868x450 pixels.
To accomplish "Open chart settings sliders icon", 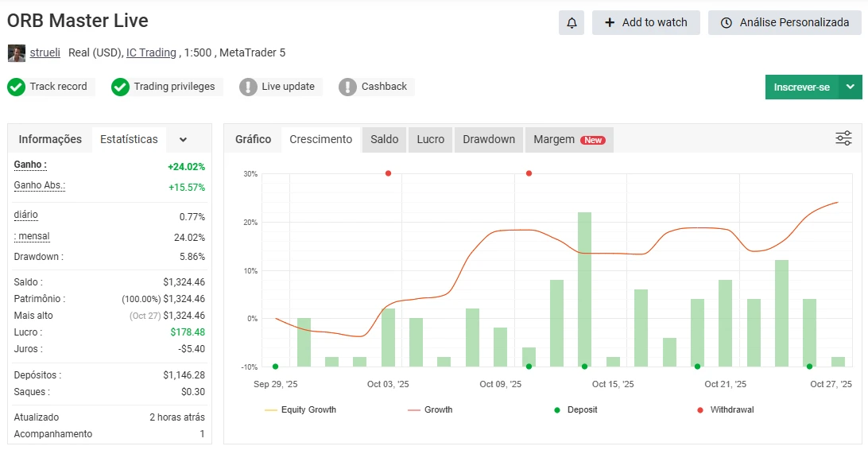I will (843, 138).
